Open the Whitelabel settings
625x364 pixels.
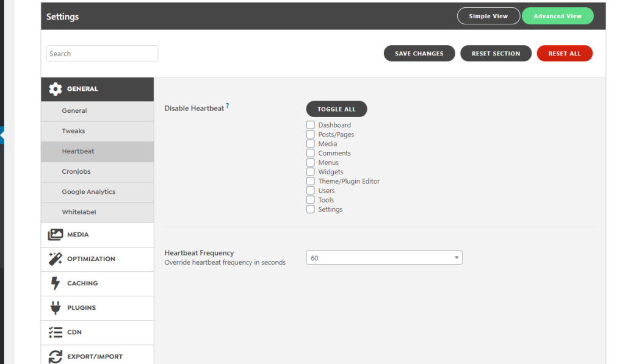pos(97,213)
